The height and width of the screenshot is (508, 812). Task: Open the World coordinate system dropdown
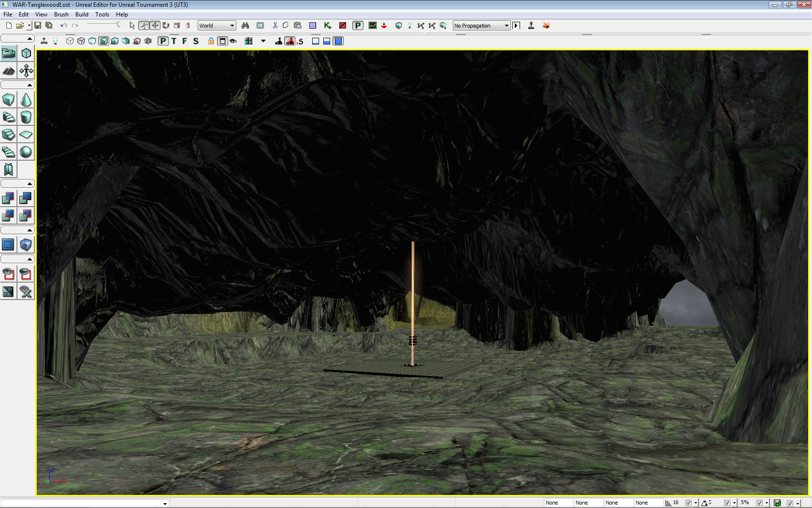click(x=217, y=26)
